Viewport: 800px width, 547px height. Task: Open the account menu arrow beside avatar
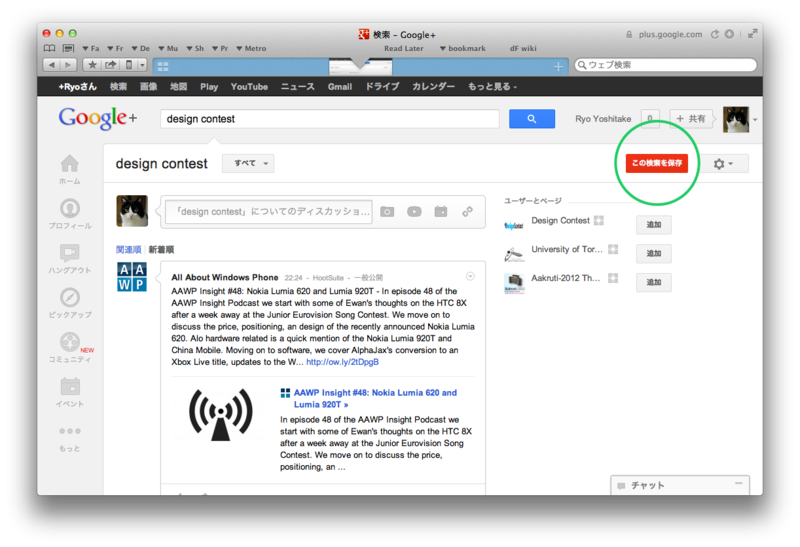(x=755, y=120)
